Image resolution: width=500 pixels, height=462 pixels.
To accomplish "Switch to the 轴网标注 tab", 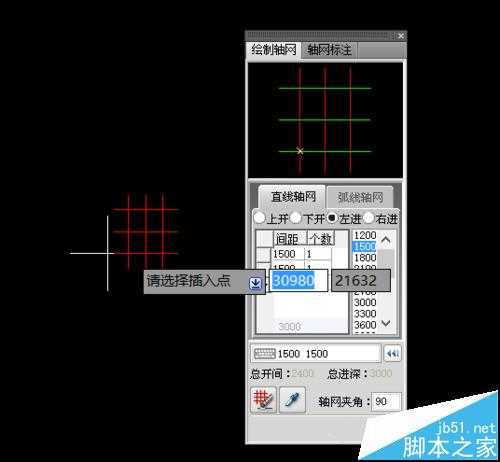I will (x=329, y=50).
